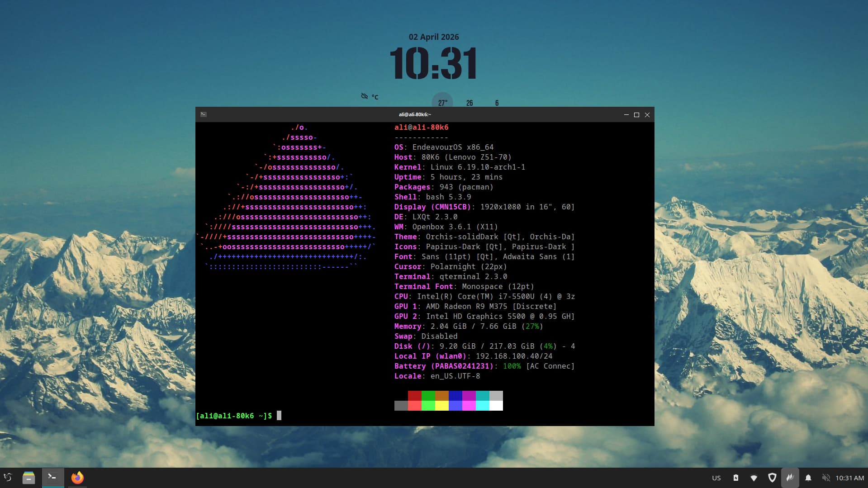Switch keyboard layout via US indicator
Image resolution: width=868 pixels, height=488 pixels.
point(716,478)
